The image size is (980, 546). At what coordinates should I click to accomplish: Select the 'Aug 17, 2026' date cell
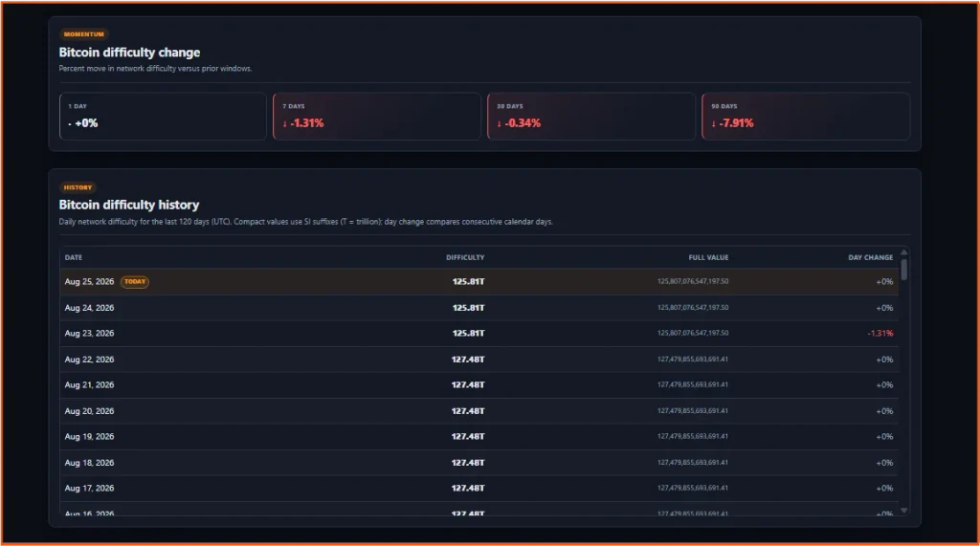[89, 489]
